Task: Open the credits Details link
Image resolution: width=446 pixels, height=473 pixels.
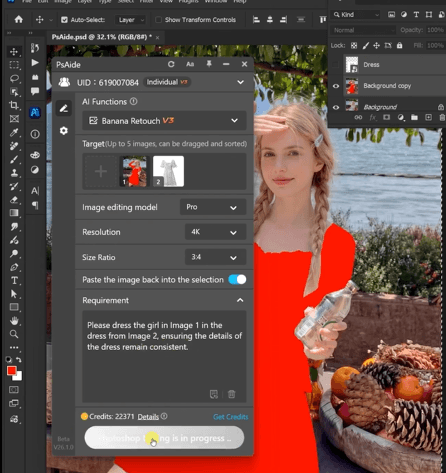Action: 148,417
